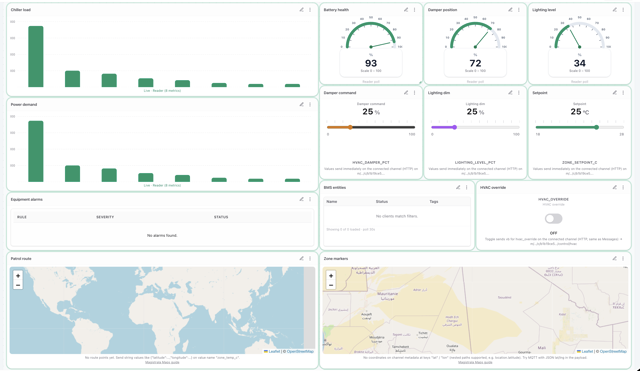Screen dimensions: 640x371
Task: Open the HVAC override more-options menu
Action: coord(623,187)
